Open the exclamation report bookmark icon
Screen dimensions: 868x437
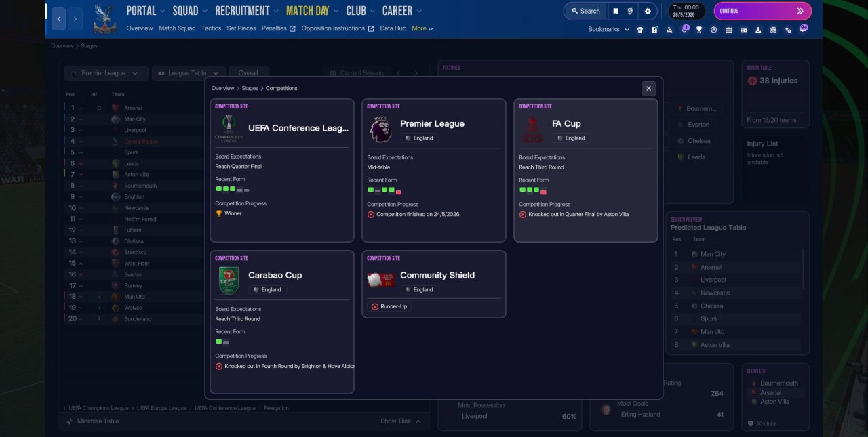(654, 30)
